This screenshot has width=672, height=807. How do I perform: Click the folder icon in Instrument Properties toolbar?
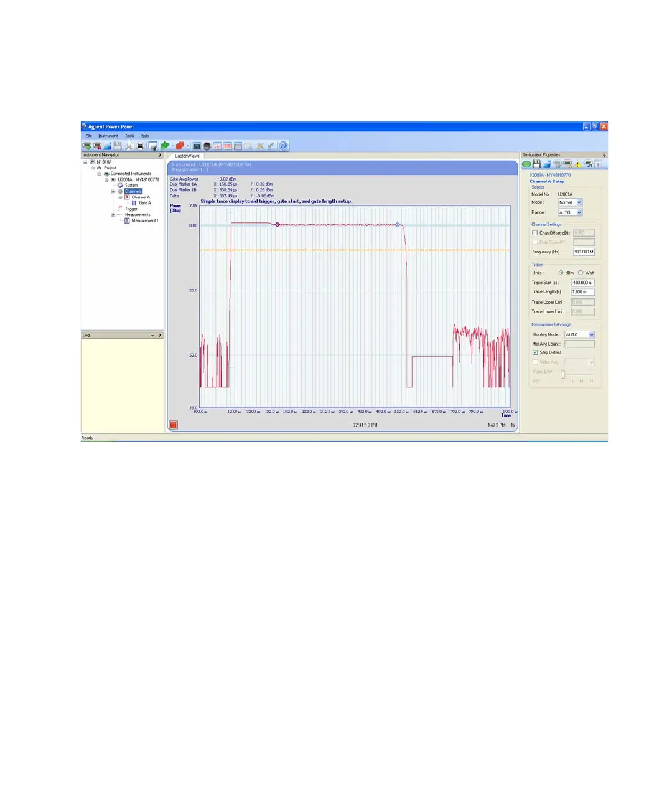click(546, 164)
